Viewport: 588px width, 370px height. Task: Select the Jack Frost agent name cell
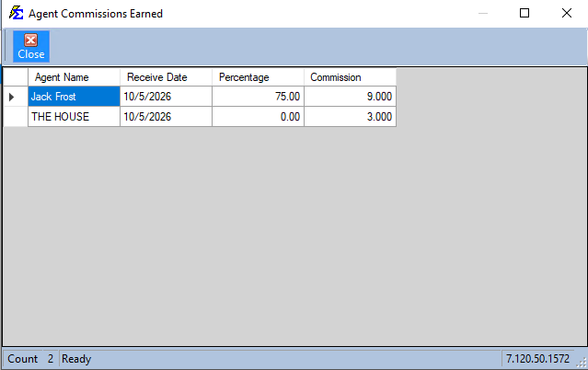[74, 97]
